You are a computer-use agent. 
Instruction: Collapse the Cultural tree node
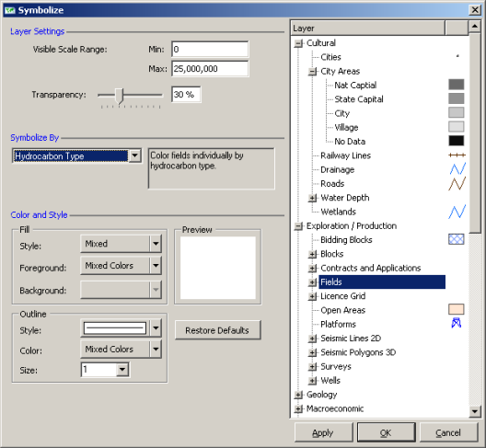pyautogui.click(x=298, y=43)
